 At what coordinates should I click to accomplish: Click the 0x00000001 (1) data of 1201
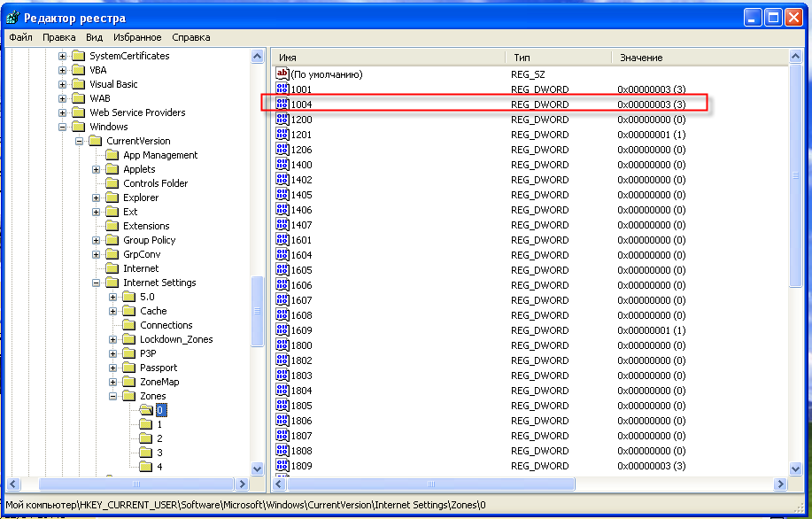coord(652,135)
